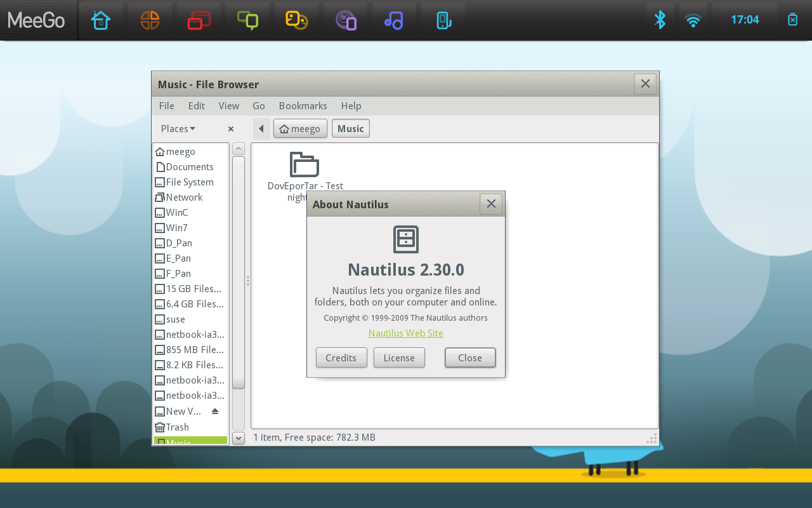Viewport: 812px width, 508px height.
Task: Close the About Nautilus dialog via title x
Action: (491, 204)
